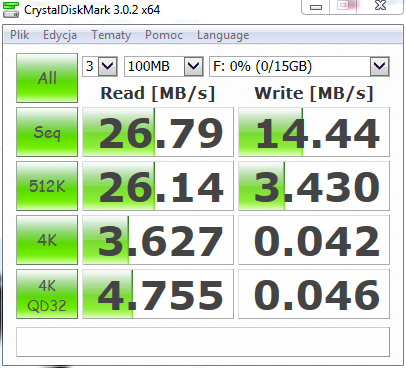Select the 512K write result 3.430
This screenshot has width=406, height=368.
pyautogui.click(x=314, y=186)
